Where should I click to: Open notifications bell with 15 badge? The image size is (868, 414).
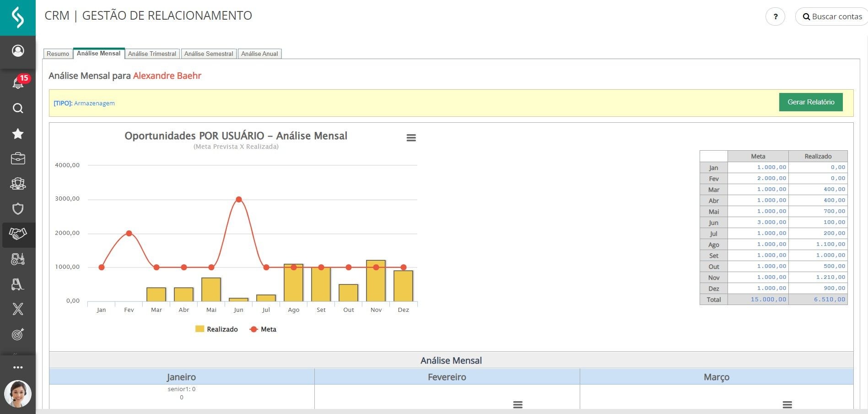point(18,83)
